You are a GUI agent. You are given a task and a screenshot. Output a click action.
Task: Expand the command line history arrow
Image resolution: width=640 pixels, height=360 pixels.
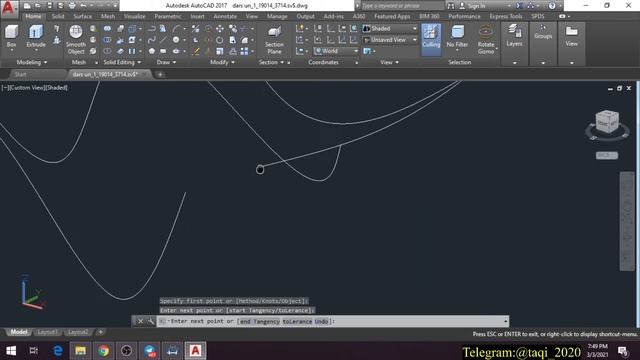click(x=506, y=321)
